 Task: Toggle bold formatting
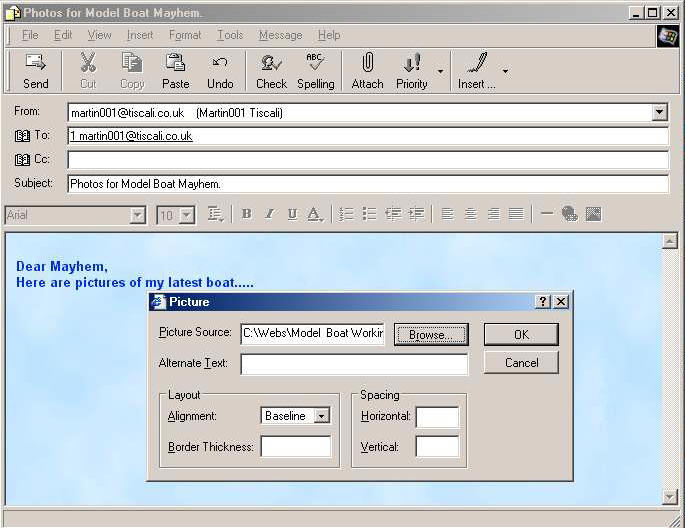click(246, 214)
